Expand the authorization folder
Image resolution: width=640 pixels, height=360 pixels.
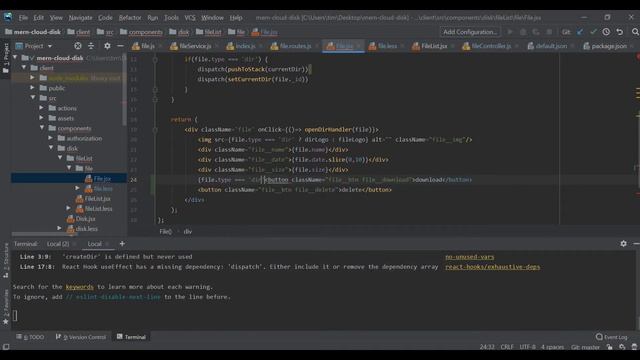pyautogui.click(x=51, y=138)
